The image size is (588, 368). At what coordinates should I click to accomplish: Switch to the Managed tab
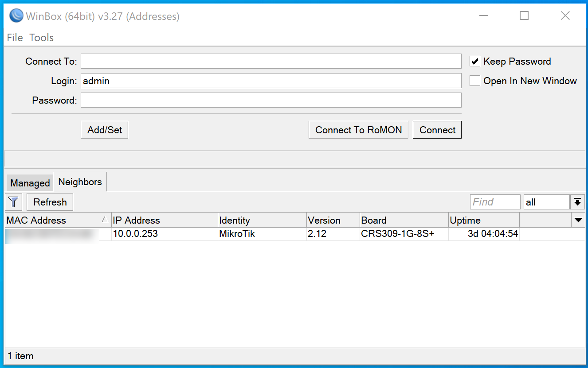point(29,182)
